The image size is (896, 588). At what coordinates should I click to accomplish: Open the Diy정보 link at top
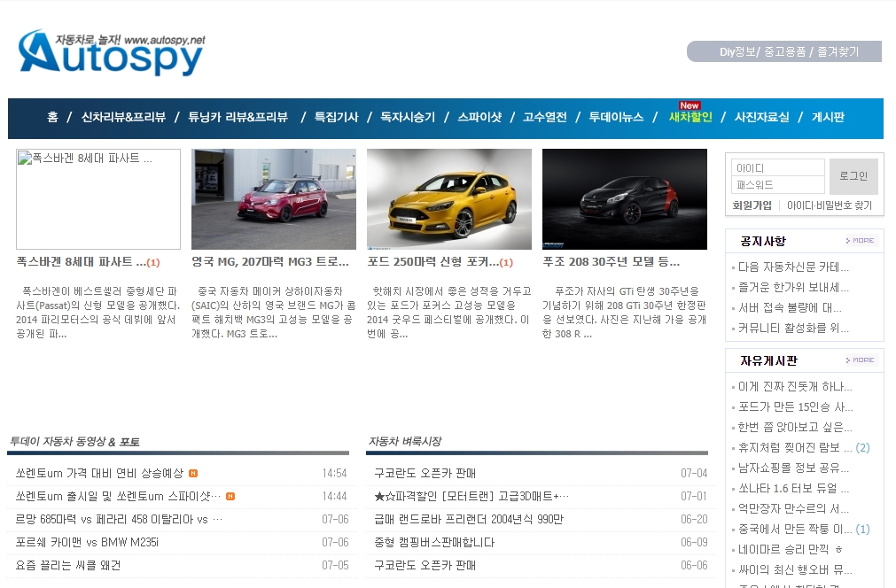[x=736, y=52]
